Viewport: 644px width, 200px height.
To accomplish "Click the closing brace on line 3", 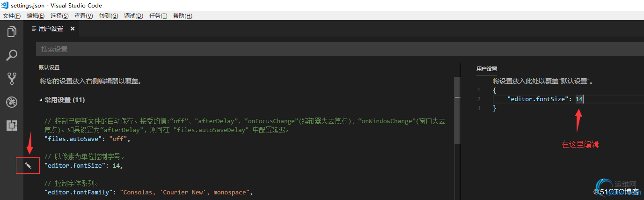I will (495, 108).
